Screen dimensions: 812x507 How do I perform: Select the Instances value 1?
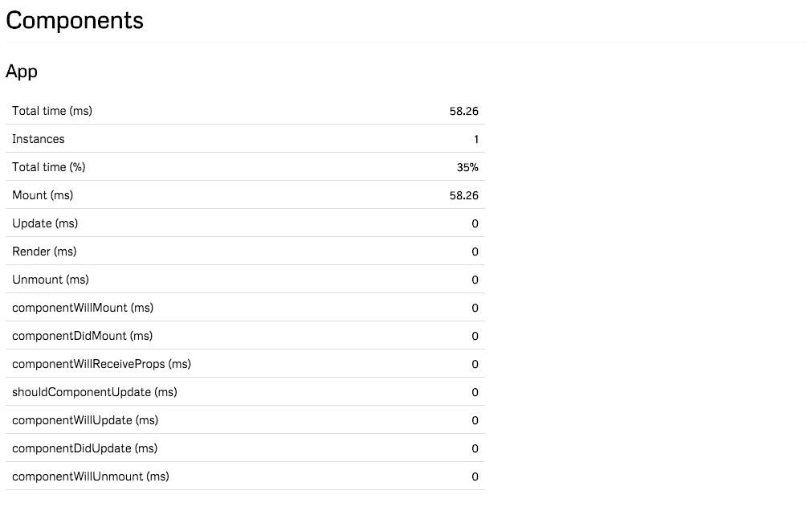(476, 139)
